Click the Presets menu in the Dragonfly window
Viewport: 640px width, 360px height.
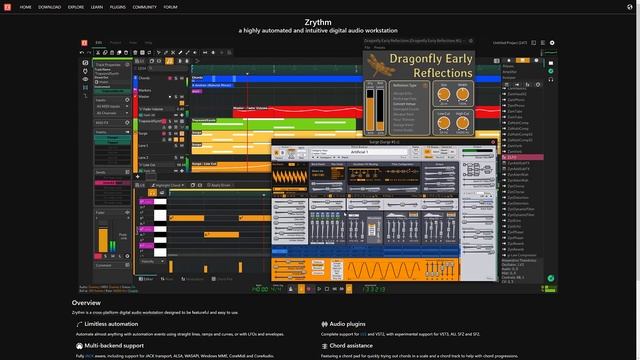[379, 48]
